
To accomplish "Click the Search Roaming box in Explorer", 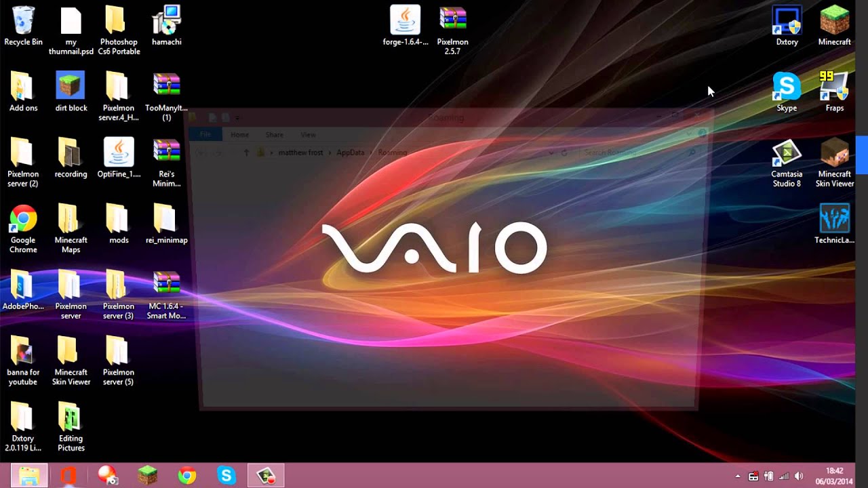I will [x=640, y=152].
